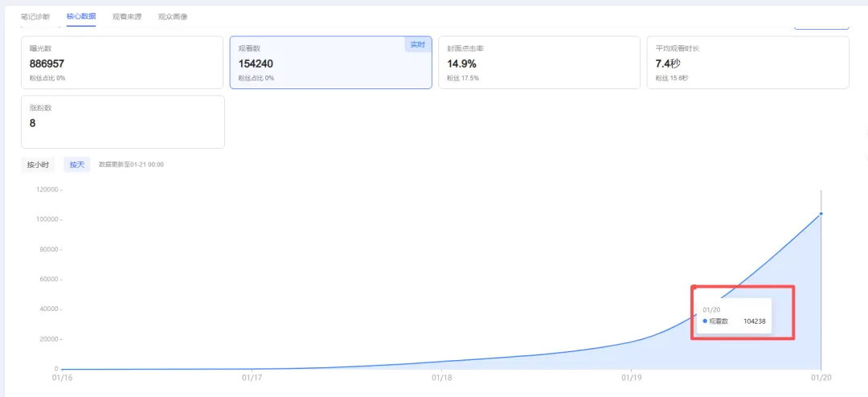Select the 曝光数 metric card
868x397 pixels.
pyautogui.click(x=122, y=62)
